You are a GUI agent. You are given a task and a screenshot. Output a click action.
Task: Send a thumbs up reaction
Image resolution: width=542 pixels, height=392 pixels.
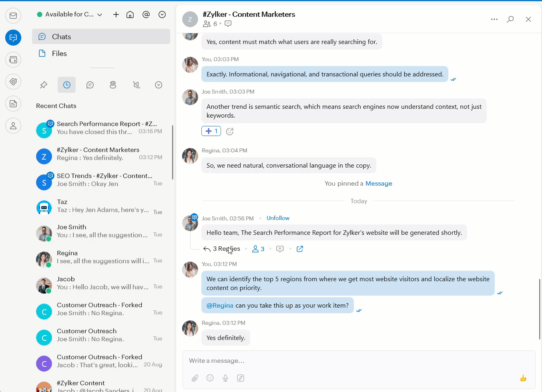coord(523,378)
